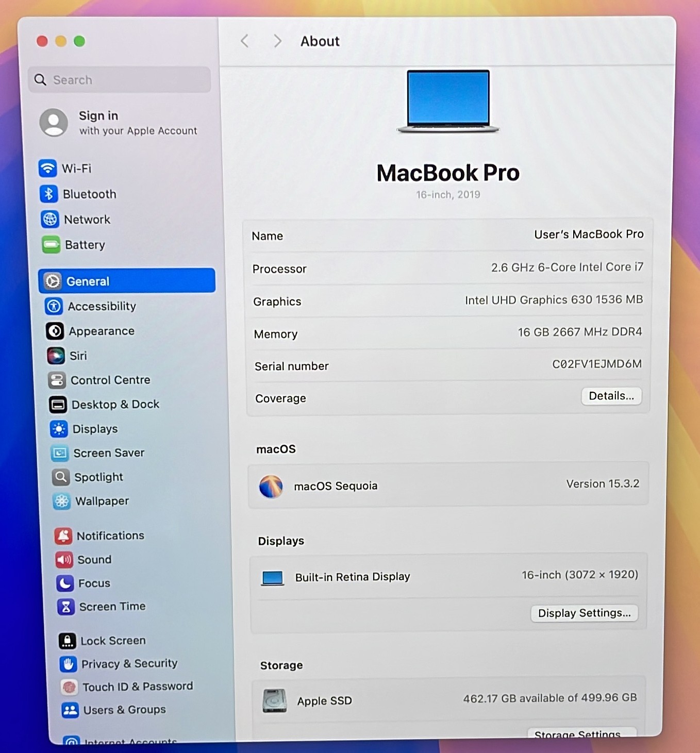Image resolution: width=700 pixels, height=753 pixels.
Task: Open the Bluetooth settings label
Action: [x=90, y=194]
